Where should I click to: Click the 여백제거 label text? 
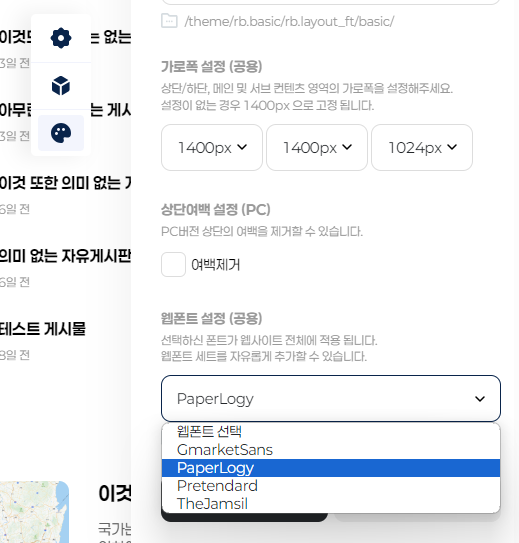[x=215, y=265]
